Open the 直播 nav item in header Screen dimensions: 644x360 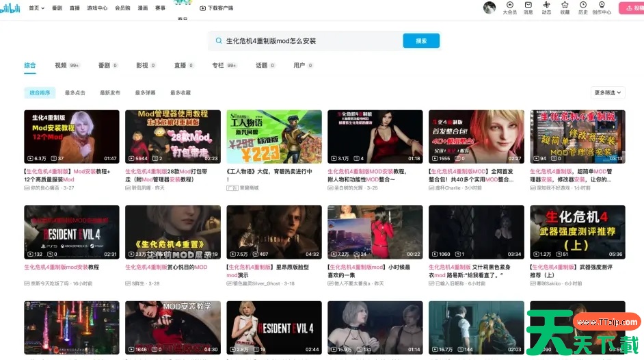point(75,8)
